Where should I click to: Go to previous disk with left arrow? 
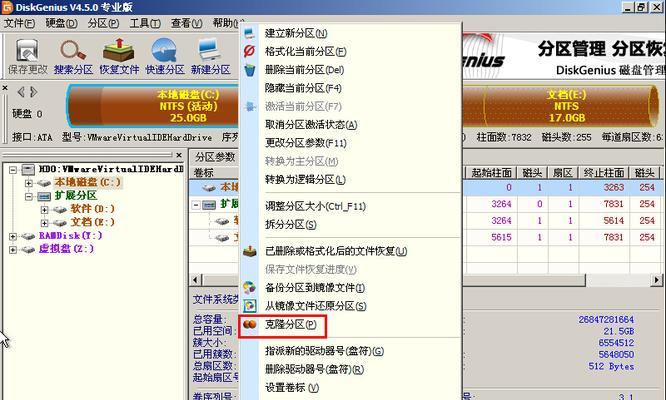tap(21, 92)
